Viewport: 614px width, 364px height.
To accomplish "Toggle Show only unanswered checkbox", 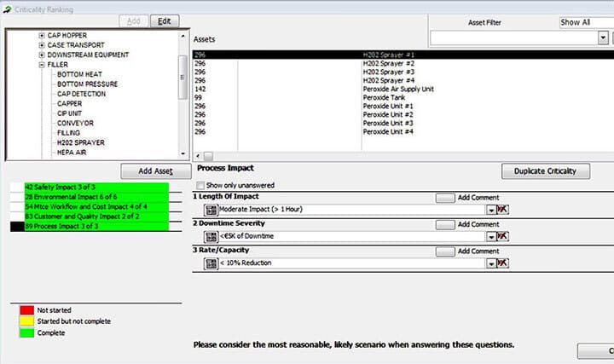I will (x=200, y=185).
